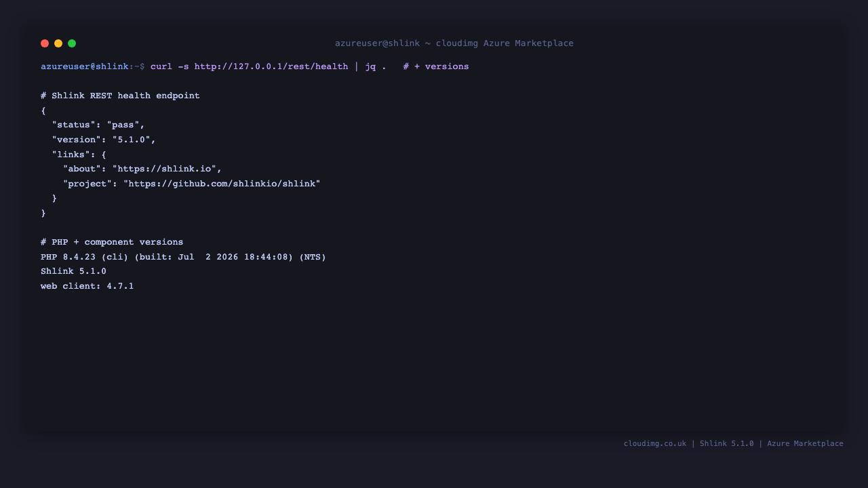Click the '# PHP + component versions' comment line
The height and width of the screenshot is (488, 868).
tap(112, 242)
